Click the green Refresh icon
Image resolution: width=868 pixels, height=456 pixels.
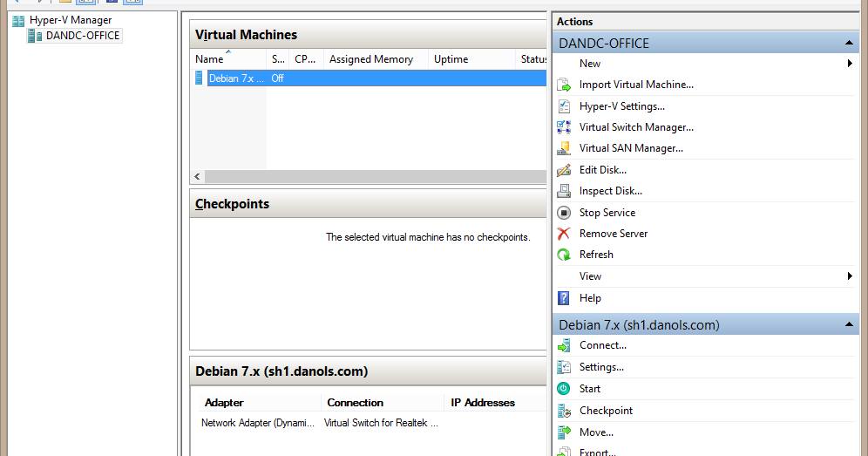pyautogui.click(x=564, y=255)
